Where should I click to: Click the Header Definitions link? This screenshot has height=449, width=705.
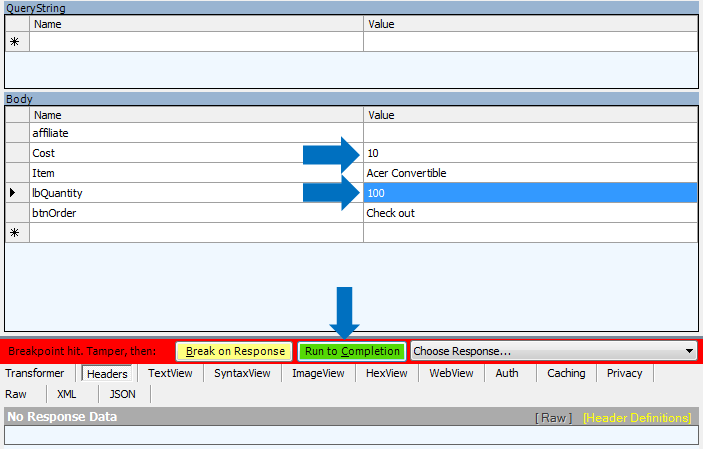coord(637,417)
